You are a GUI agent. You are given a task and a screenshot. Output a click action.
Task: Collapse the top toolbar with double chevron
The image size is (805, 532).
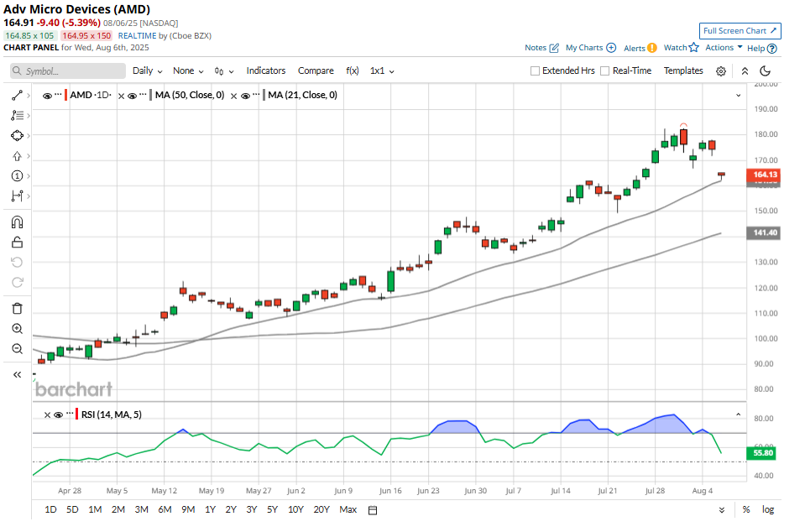(745, 70)
